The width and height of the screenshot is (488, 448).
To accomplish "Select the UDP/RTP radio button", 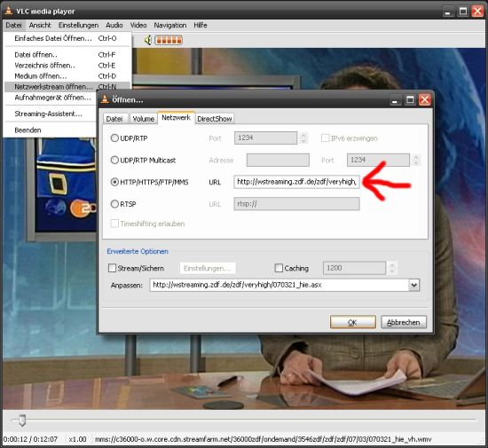I will pos(114,138).
